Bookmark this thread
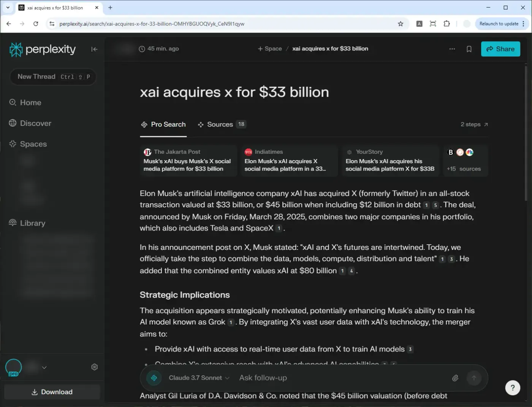 469,49
